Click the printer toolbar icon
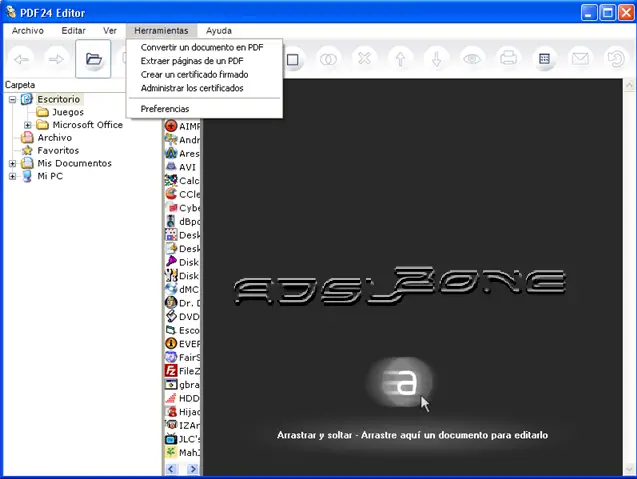Screen dimensions: 637x479 508,59
